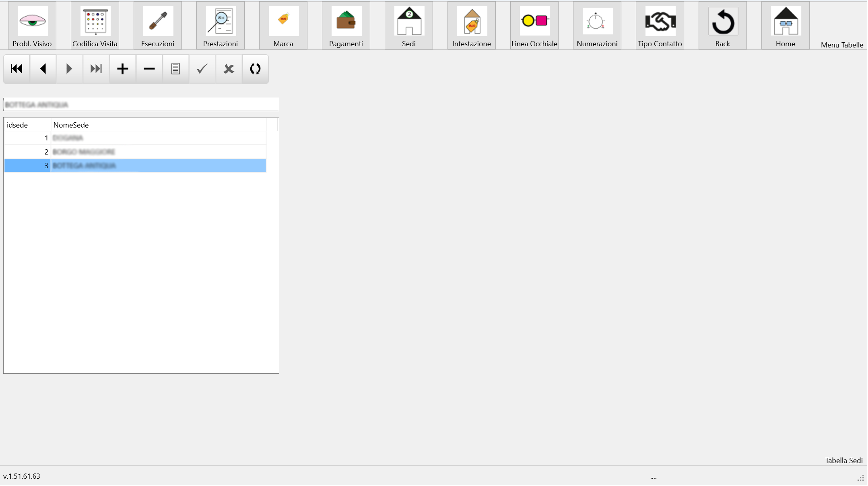Sort by the NomeSede column header
Screen dimensions: 868x486
click(159, 125)
